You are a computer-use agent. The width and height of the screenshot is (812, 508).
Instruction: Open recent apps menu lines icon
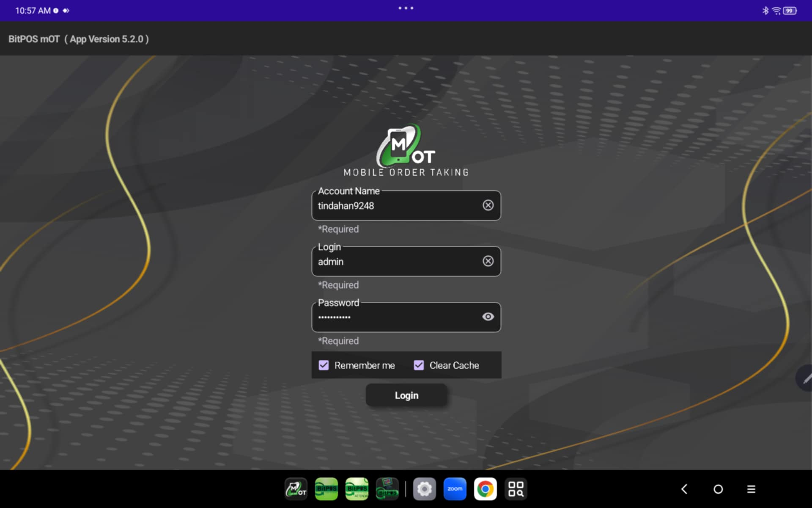click(751, 489)
